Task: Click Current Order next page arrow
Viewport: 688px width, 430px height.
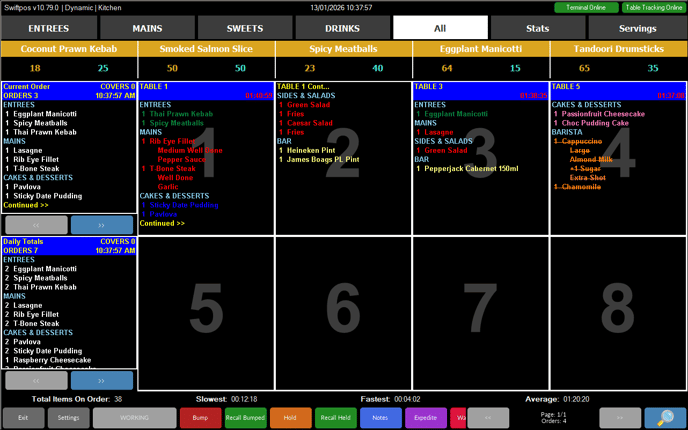Action: tap(101, 225)
